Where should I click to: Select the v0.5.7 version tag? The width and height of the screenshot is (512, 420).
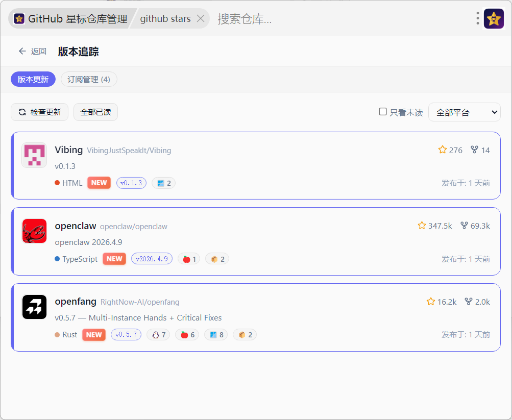click(x=126, y=334)
